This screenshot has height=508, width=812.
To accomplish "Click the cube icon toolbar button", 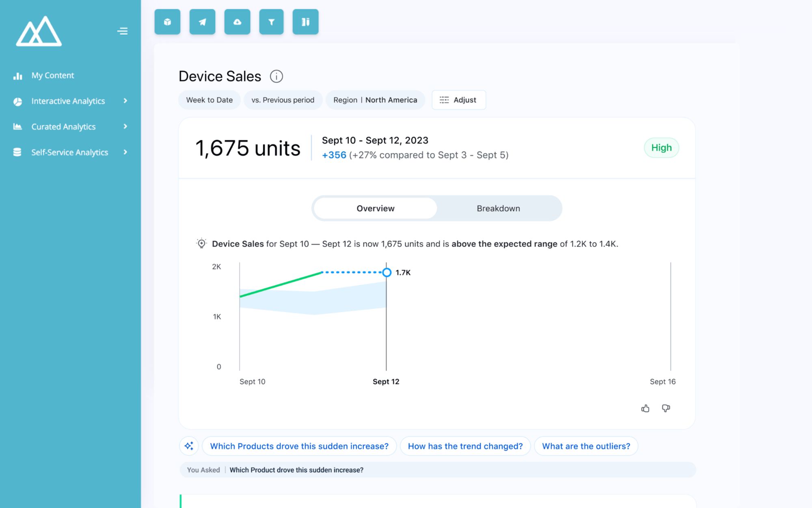I will [167, 22].
